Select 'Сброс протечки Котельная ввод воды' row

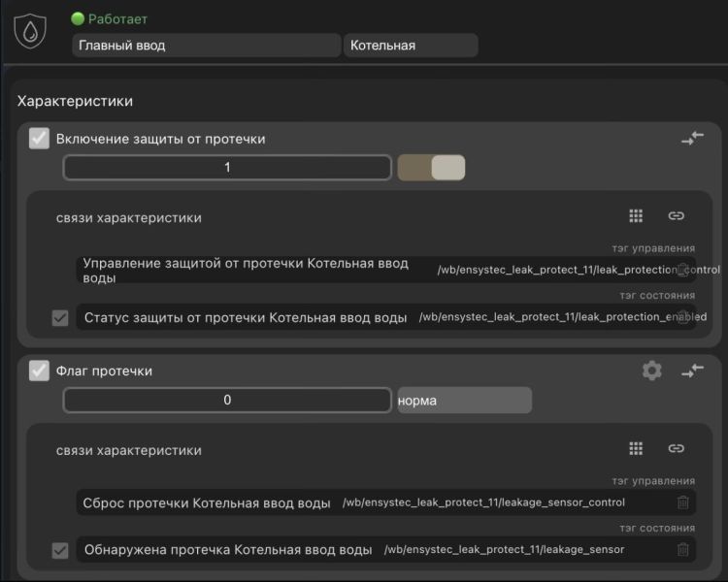(x=385, y=502)
